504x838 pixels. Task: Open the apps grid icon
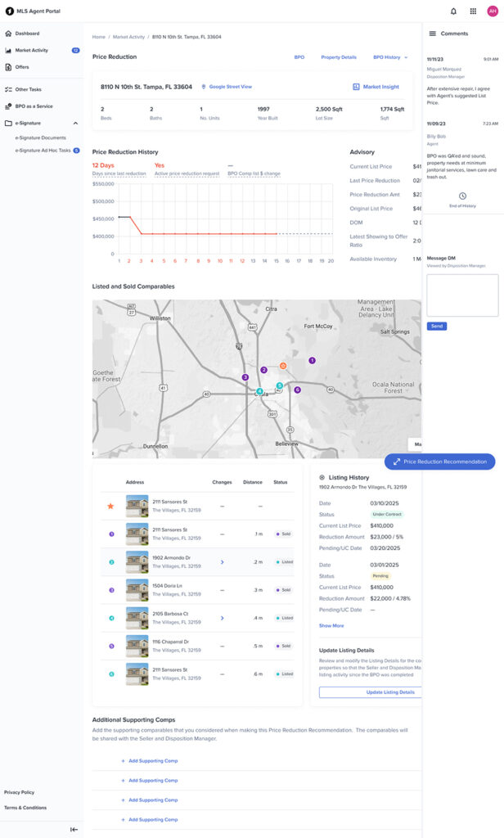pos(473,11)
